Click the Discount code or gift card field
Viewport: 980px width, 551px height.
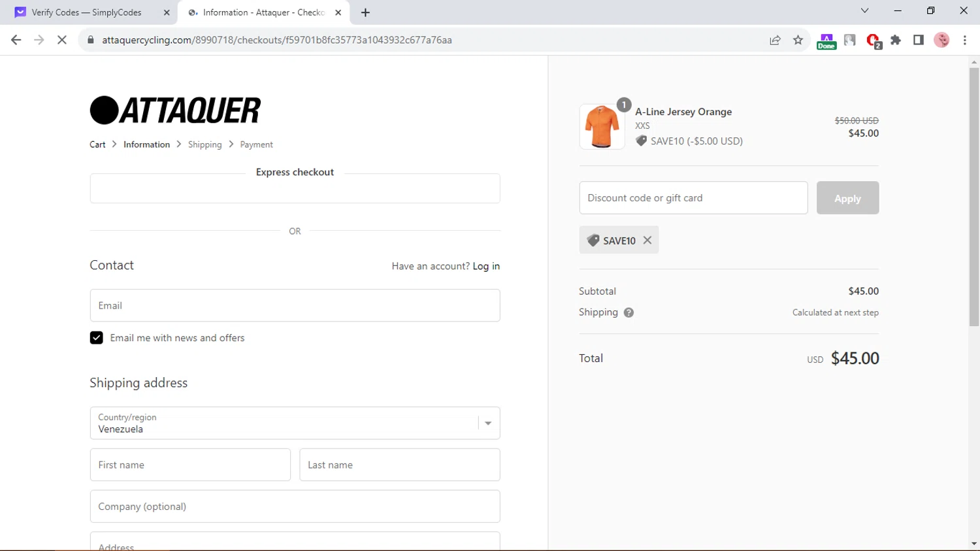tap(693, 198)
